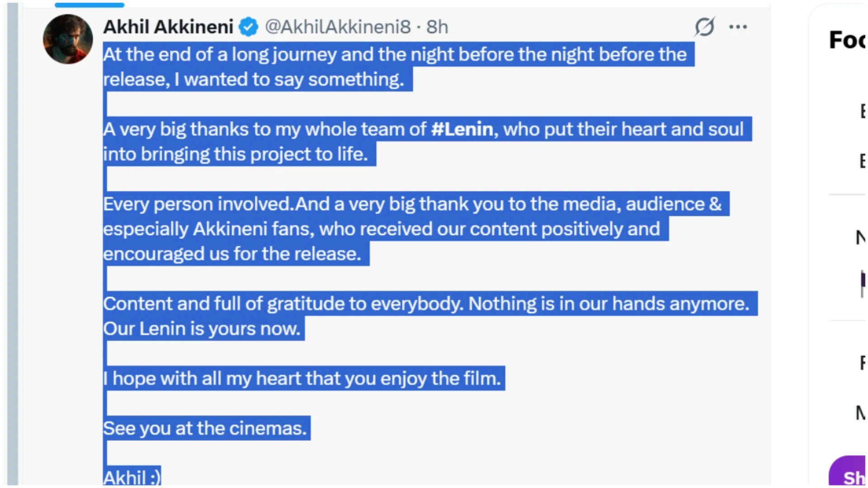Click the blue verified badge
Image resolution: width=868 pixels, height=488 pixels.
coord(248,27)
